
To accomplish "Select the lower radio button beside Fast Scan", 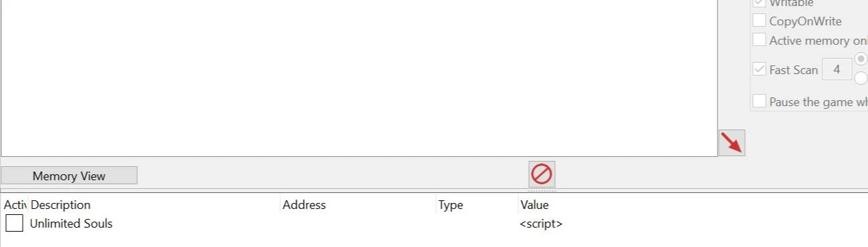I will click(861, 79).
